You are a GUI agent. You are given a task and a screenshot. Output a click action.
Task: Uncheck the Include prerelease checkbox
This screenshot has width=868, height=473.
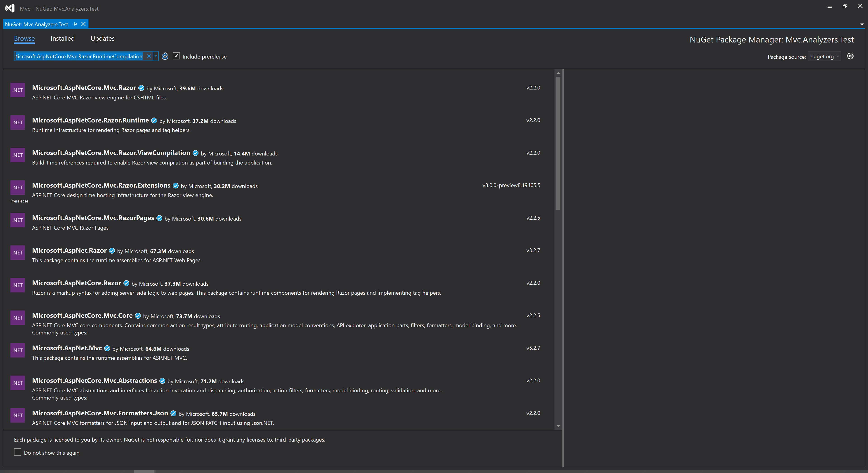(176, 56)
